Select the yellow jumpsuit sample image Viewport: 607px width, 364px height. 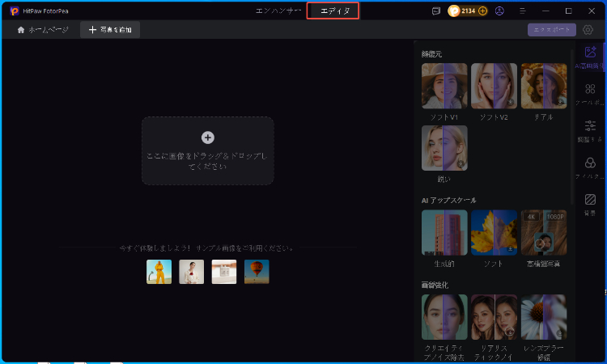pyautogui.click(x=159, y=272)
